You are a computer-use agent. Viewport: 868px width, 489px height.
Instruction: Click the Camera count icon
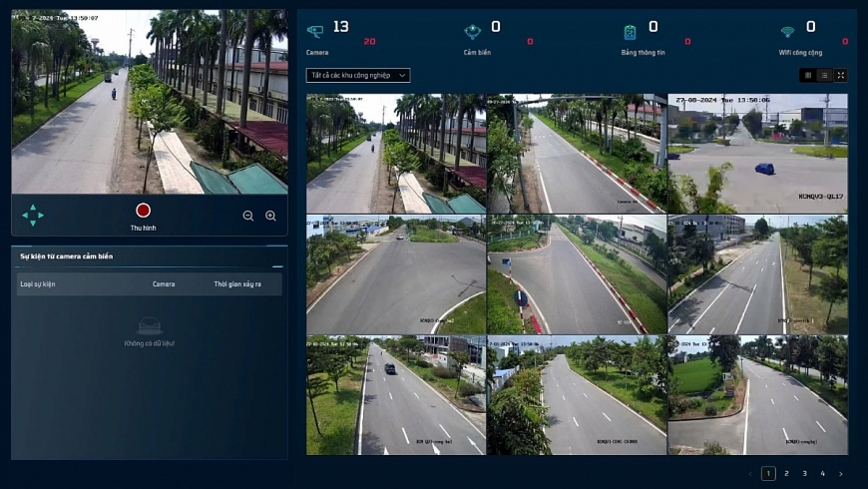(x=315, y=31)
